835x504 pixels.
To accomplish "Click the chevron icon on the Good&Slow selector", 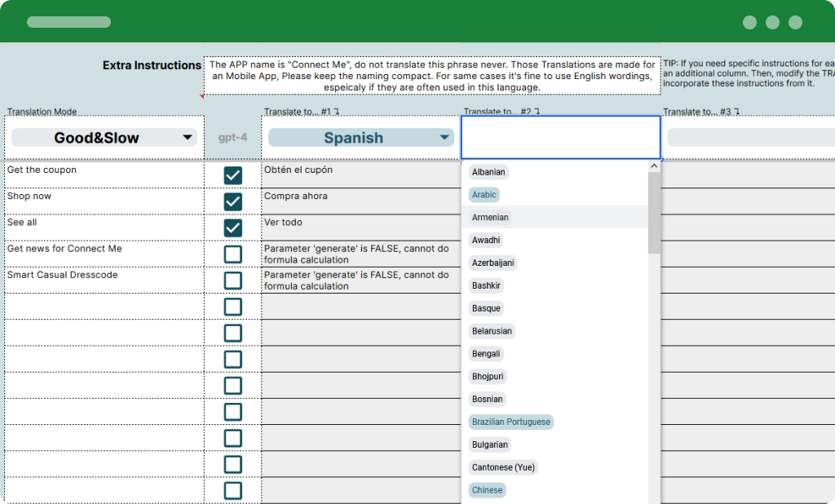I will point(188,137).
